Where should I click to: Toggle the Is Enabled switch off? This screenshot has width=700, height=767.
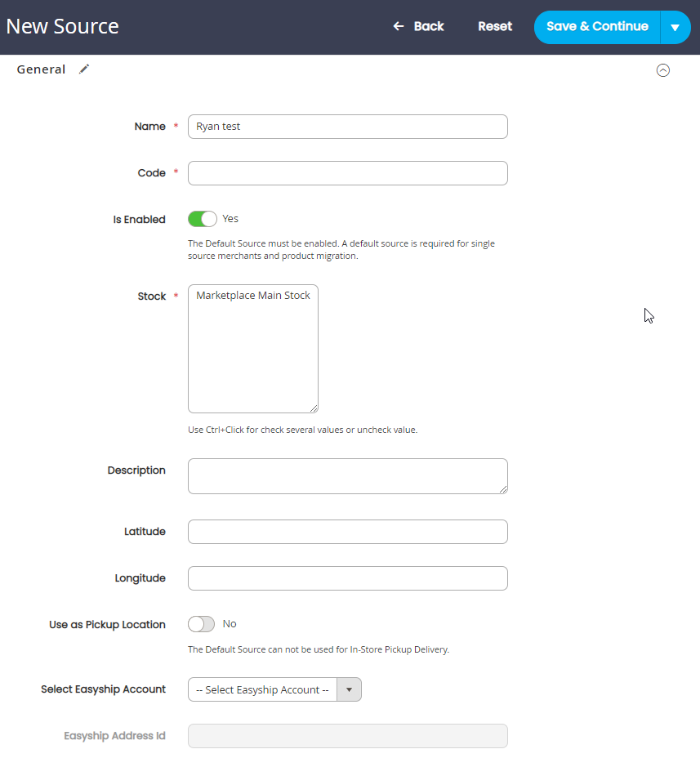pyautogui.click(x=202, y=219)
